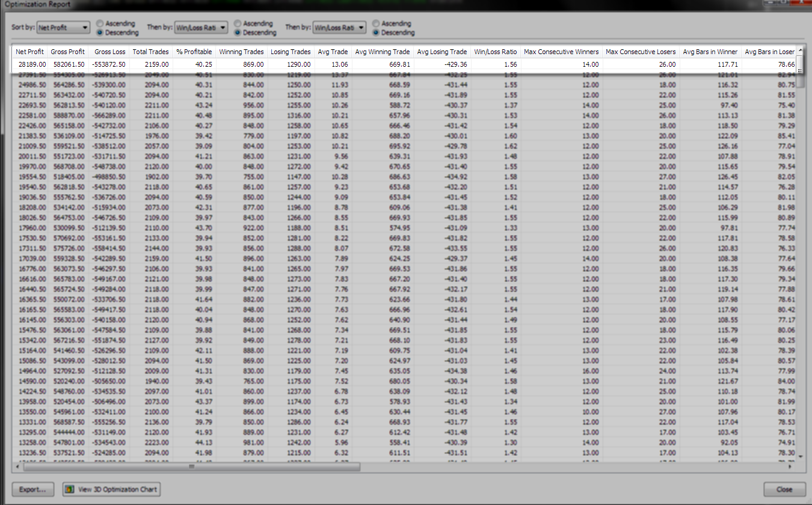
Task: Click the Avg Bars in Winner column header
Action: (710, 52)
